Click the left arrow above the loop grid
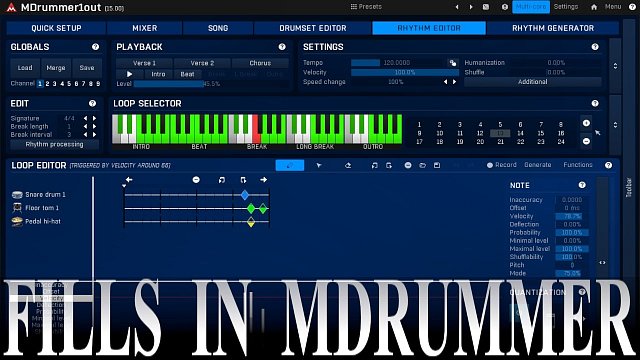This screenshot has height=360, width=640. coord(129,180)
